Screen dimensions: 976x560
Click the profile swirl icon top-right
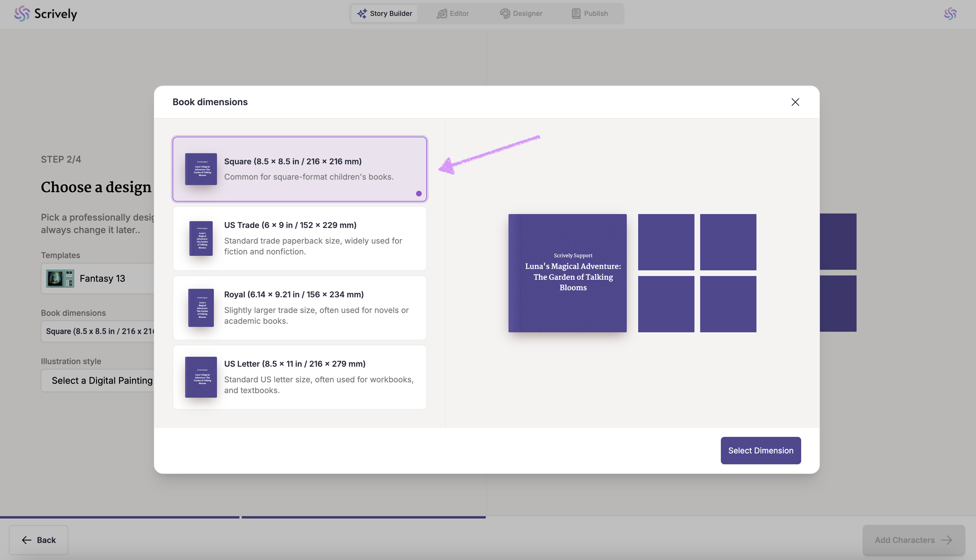tap(950, 13)
